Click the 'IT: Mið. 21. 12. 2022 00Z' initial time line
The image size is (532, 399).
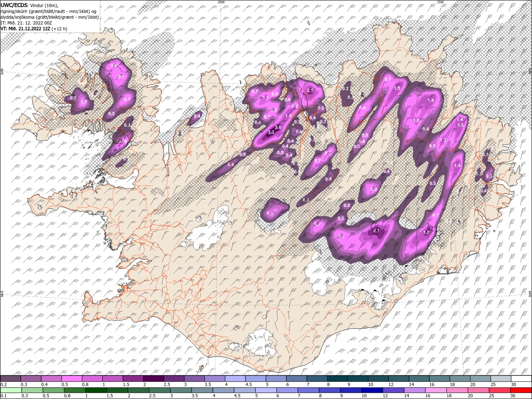click(26, 23)
